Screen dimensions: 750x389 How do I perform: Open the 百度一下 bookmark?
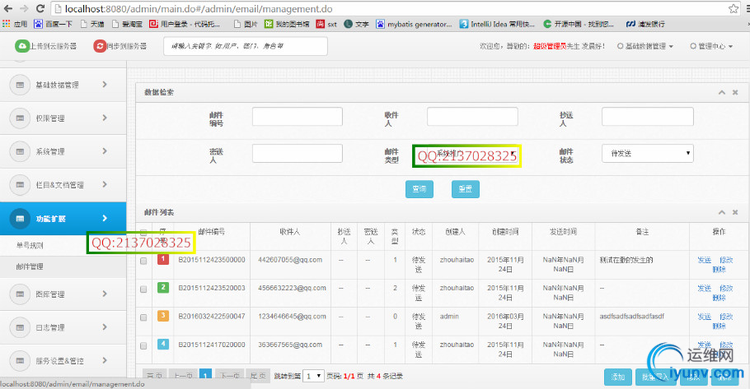[53, 24]
